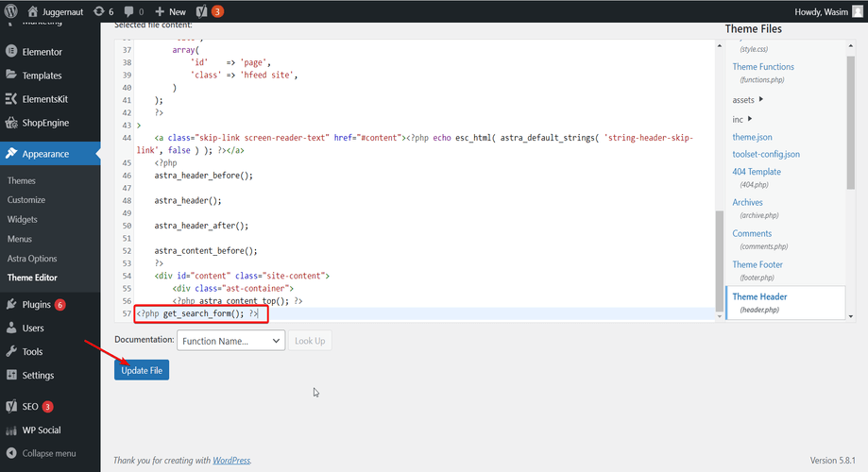The height and width of the screenshot is (472, 868).
Task: Follow the WordPress footer link
Action: click(231, 461)
